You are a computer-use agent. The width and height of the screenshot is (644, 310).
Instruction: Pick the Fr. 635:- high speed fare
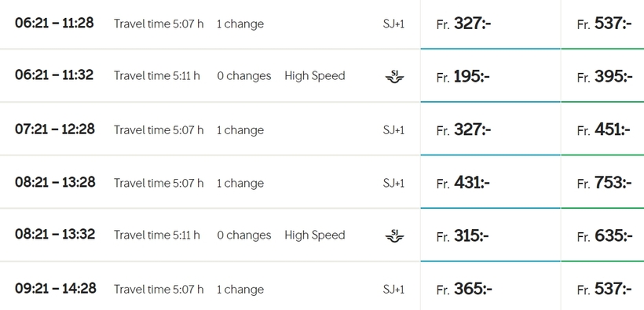pos(602,235)
